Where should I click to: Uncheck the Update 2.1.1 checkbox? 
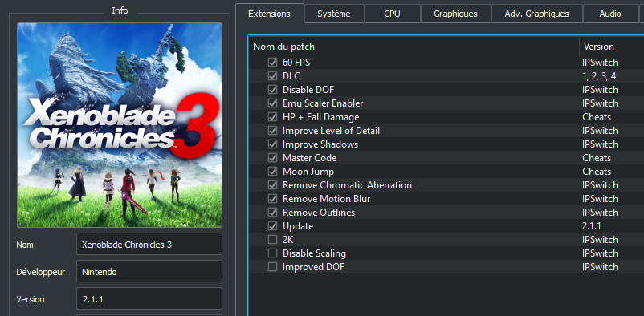272,225
